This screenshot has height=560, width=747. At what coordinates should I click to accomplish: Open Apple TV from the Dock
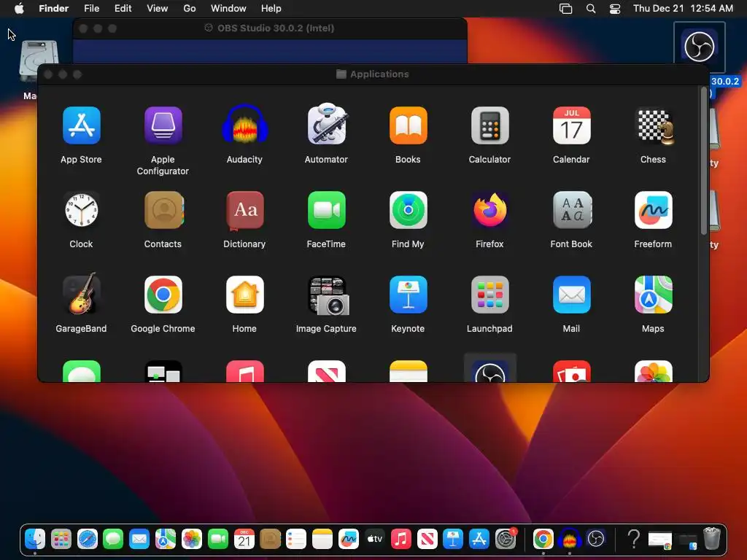[x=374, y=539]
